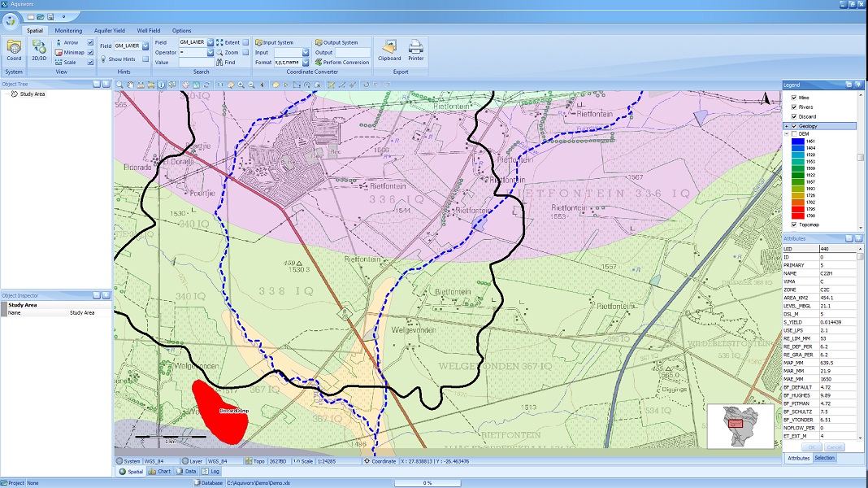Open the Hints Field GM_LAYER dropdown

pyautogui.click(x=145, y=46)
